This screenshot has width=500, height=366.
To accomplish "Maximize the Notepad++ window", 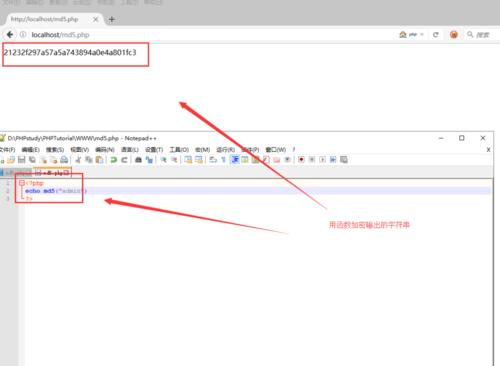I will coord(462,138).
